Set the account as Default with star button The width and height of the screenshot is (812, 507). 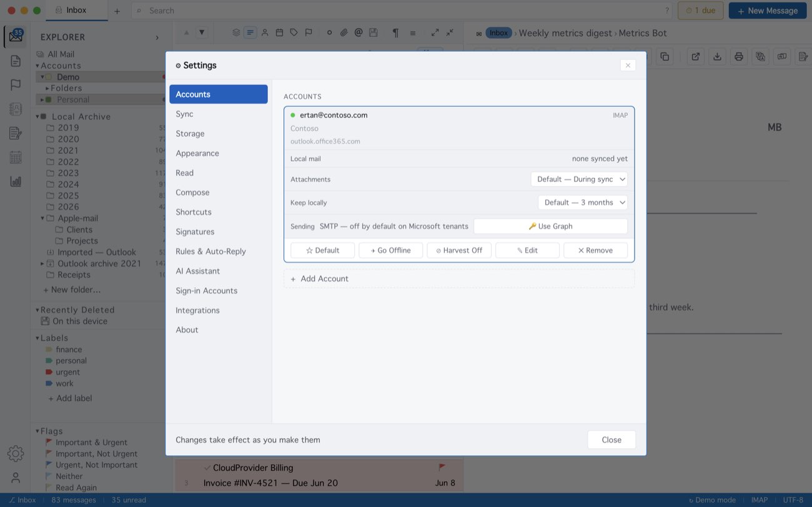pos(323,250)
